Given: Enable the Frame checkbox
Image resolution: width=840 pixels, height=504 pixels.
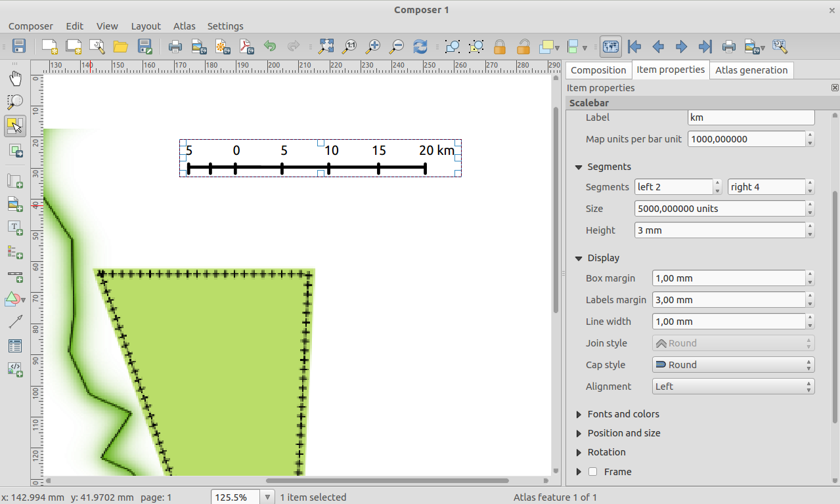Looking at the screenshot, I should click(593, 472).
